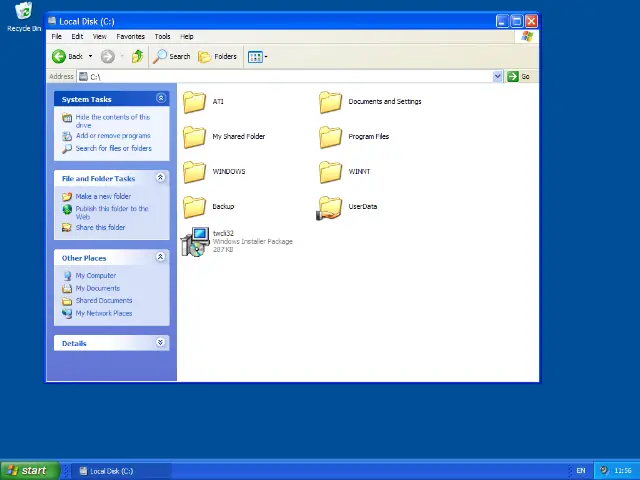Click Local Disk (C:) taskbar button
This screenshot has height=480, width=640.
click(121, 471)
